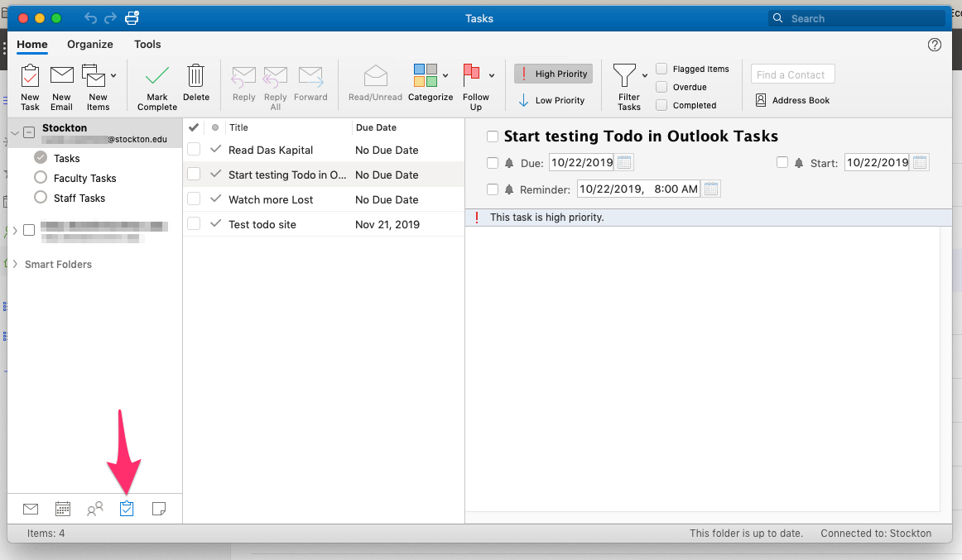
Task: Enable the Overdue filter
Action: [661, 87]
